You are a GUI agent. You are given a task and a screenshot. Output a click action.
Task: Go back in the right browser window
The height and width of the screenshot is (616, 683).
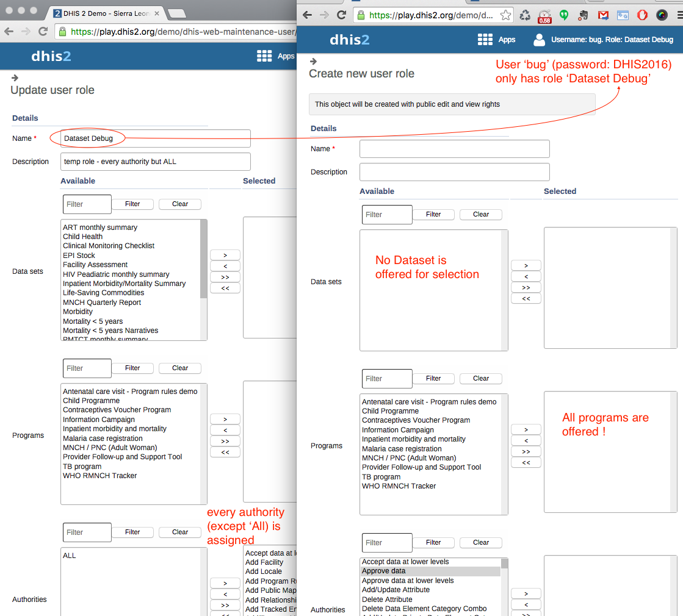pyautogui.click(x=307, y=15)
